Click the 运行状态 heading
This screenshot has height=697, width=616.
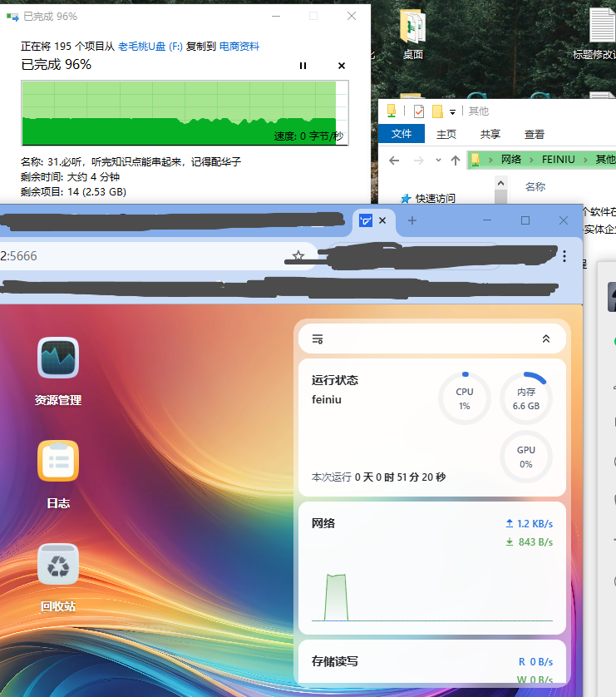click(x=335, y=380)
